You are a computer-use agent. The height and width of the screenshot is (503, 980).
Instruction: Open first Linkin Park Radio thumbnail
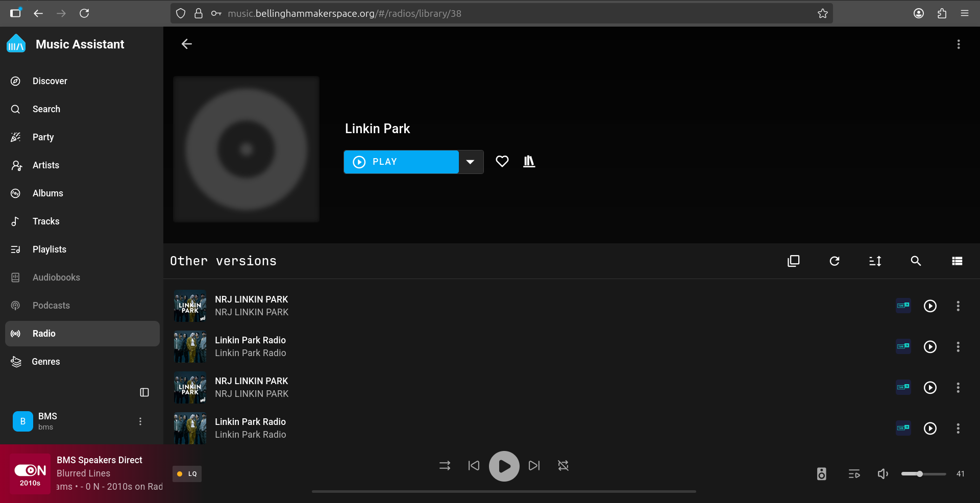(190, 347)
